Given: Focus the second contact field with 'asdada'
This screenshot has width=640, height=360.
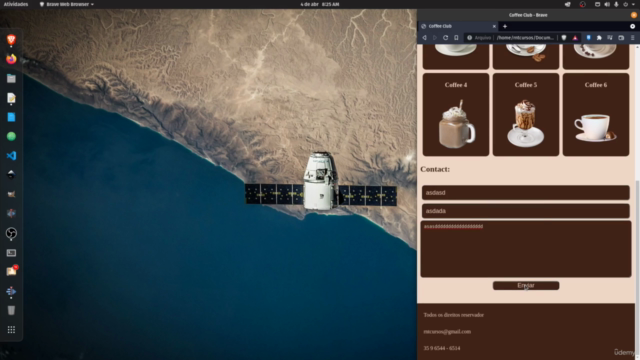Looking at the screenshot, I should [x=526, y=211].
